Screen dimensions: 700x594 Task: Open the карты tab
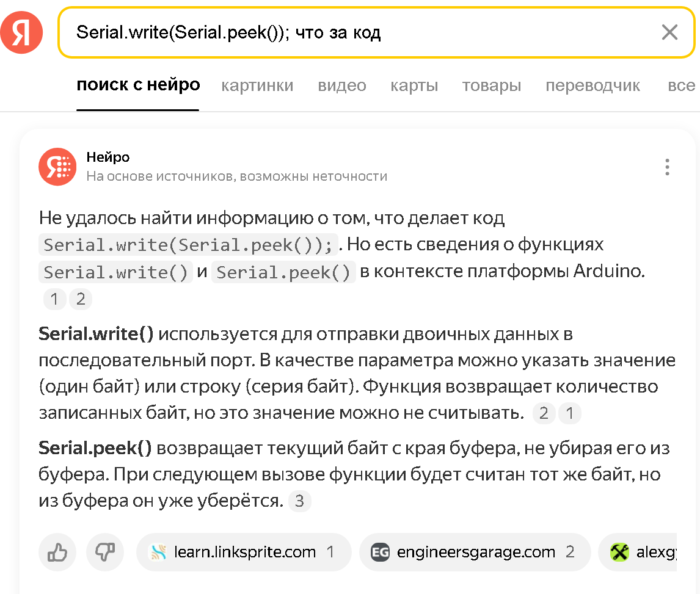click(414, 85)
